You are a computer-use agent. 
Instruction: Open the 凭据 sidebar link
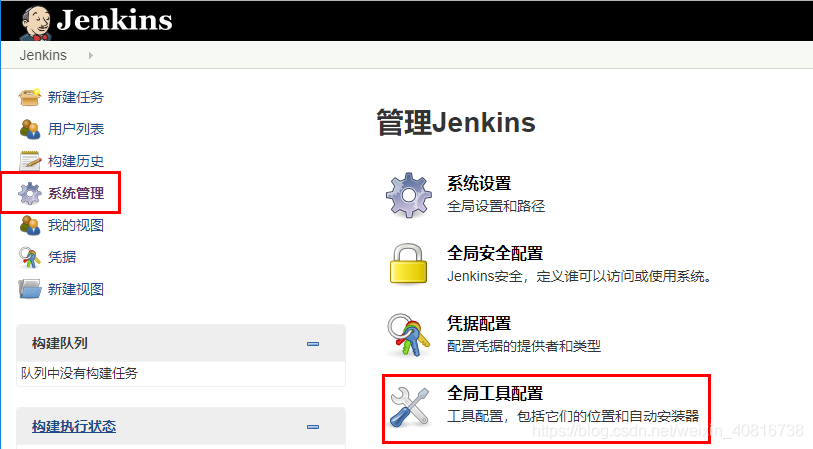[x=62, y=257]
